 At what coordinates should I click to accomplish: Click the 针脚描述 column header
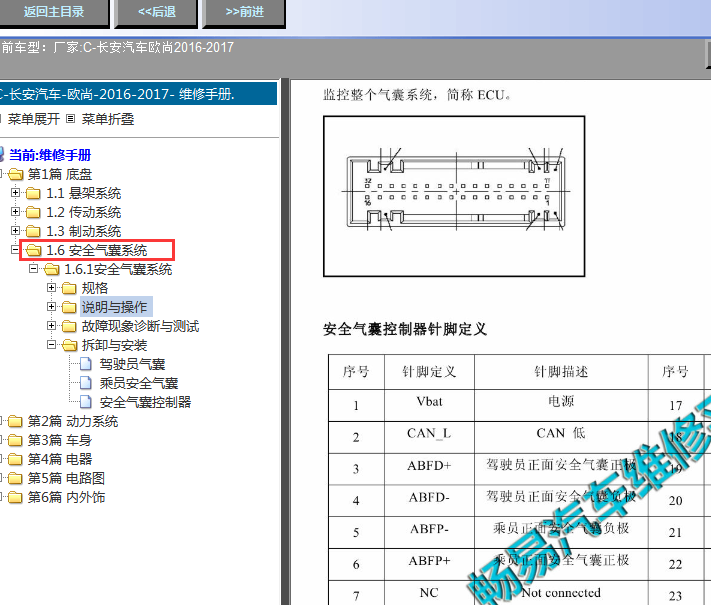click(x=561, y=372)
